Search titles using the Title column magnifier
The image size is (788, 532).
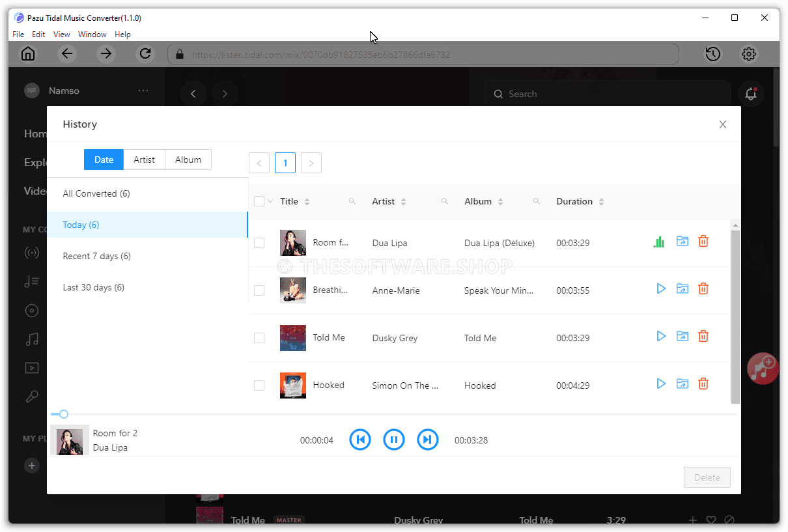[352, 202]
